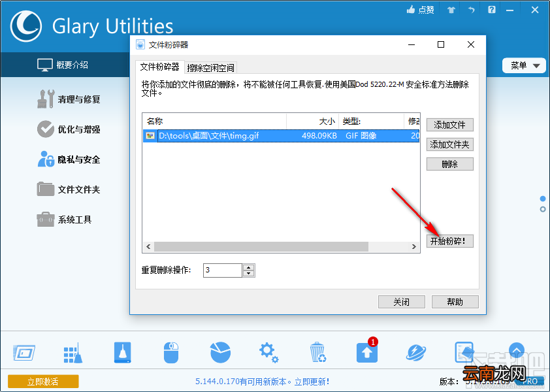Open the mouse context menu manager icon
The image size is (550, 392).
(x=171, y=353)
